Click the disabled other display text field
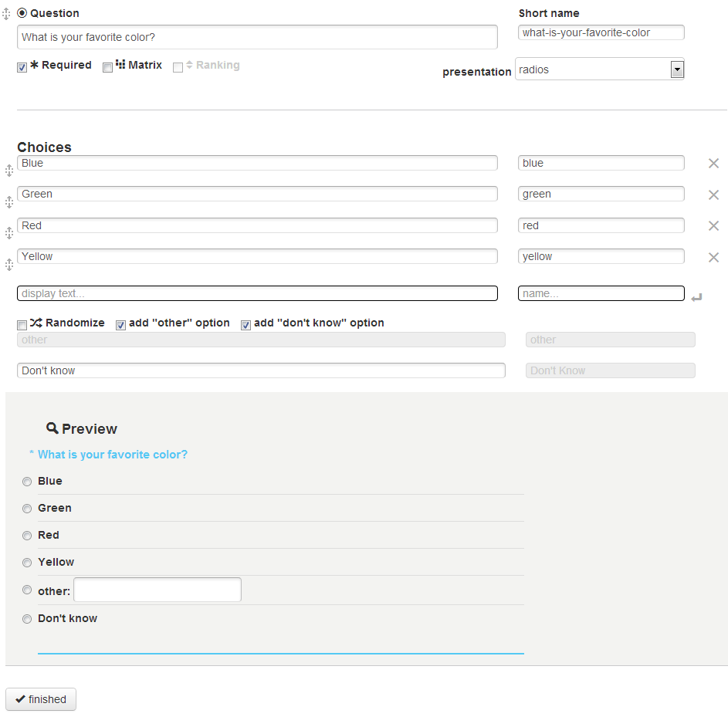 tap(261, 340)
